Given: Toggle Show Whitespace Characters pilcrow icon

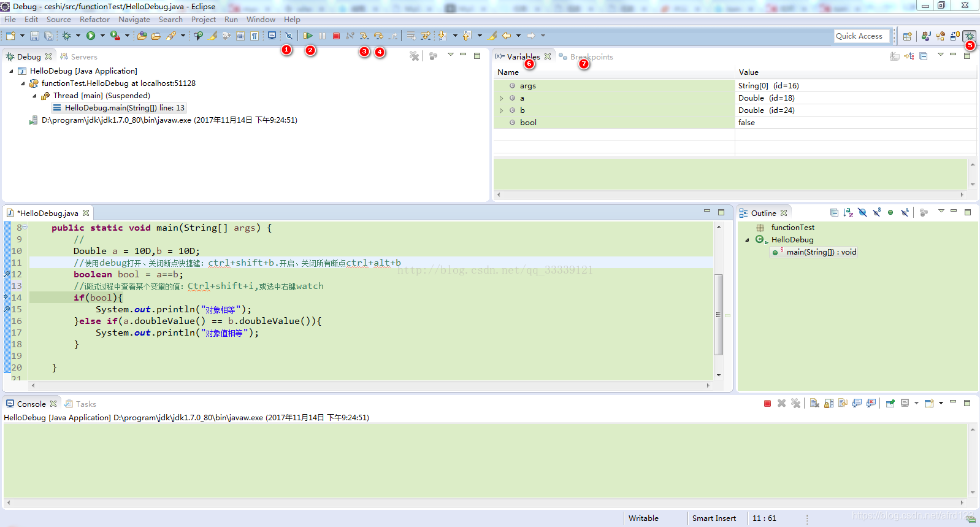Looking at the screenshot, I should click(255, 36).
